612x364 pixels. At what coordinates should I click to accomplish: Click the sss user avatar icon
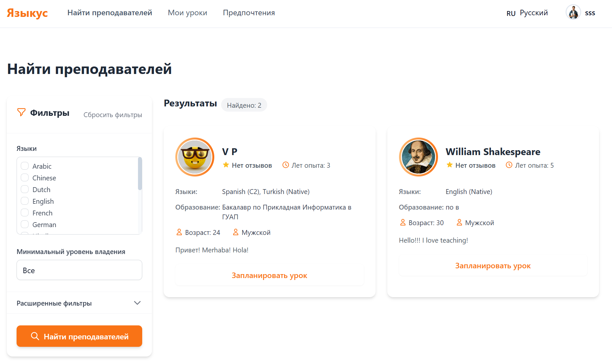coord(573,13)
